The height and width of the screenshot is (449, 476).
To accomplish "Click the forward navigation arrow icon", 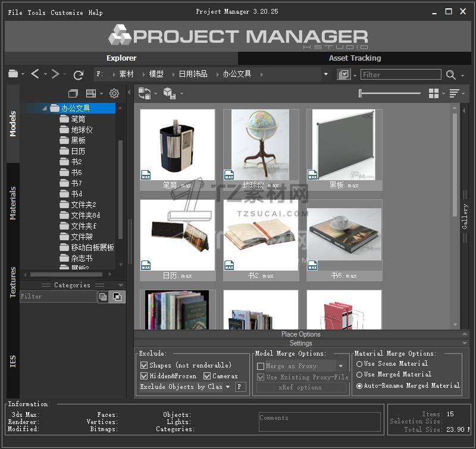I will (55, 74).
